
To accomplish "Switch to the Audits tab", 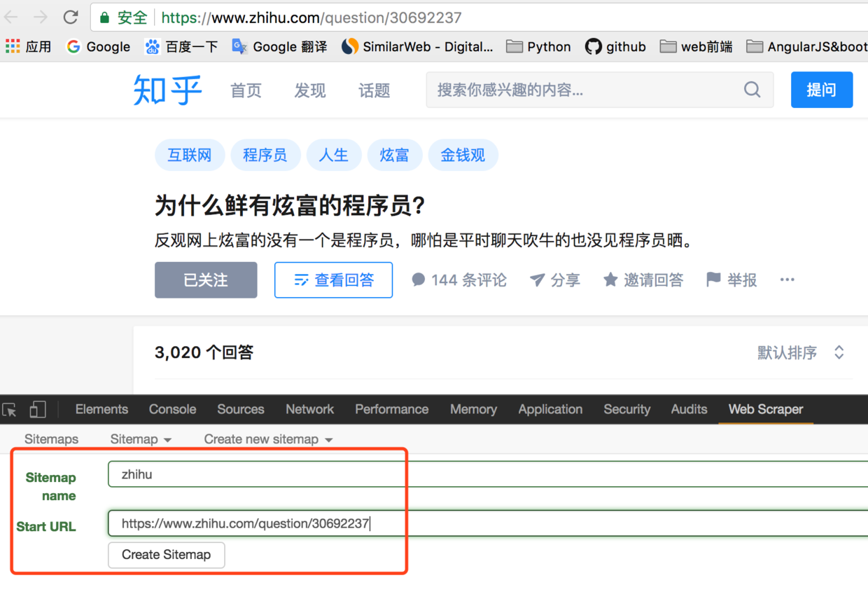I will [689, 410].
